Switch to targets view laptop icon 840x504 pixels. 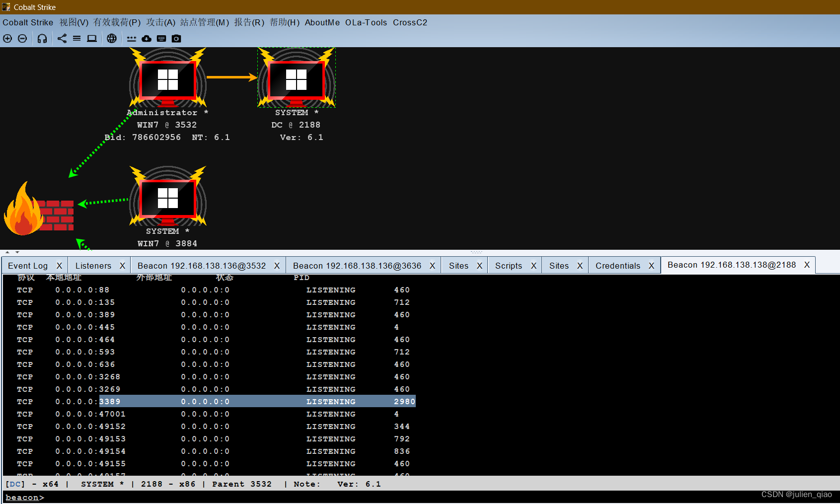coord(92,38)
